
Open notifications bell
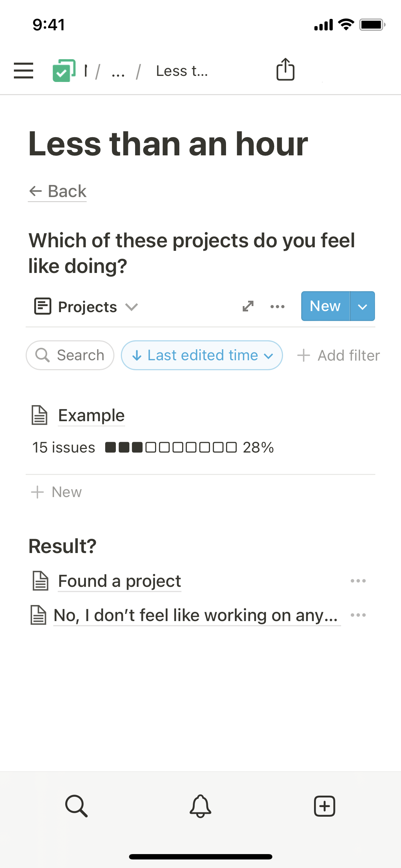(200, 806)
